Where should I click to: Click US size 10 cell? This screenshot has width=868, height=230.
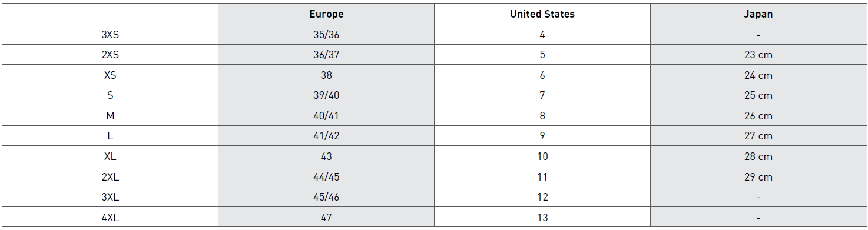click(x=542, y=156)
